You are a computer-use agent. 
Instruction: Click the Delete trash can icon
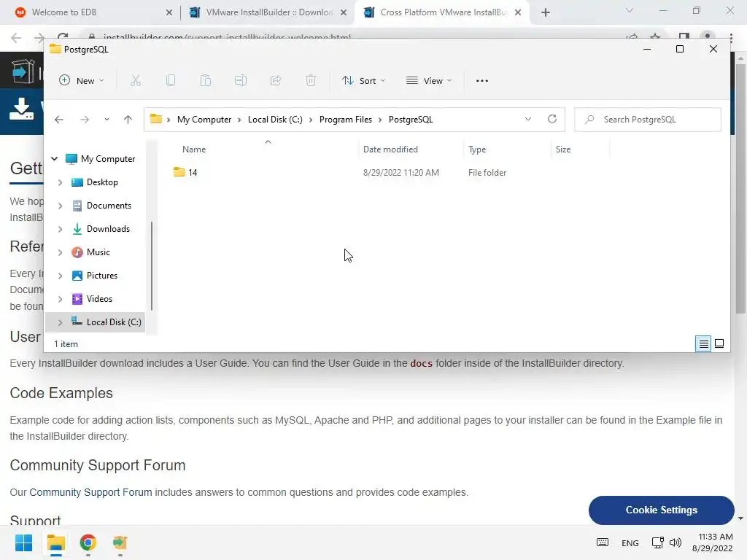coord(311,80)
